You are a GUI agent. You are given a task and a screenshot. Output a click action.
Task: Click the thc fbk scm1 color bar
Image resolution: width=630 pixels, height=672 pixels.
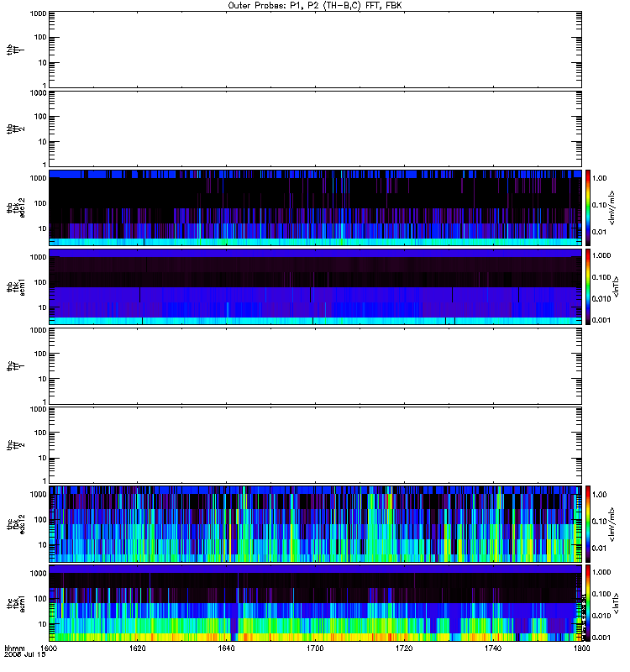[588, 603]
